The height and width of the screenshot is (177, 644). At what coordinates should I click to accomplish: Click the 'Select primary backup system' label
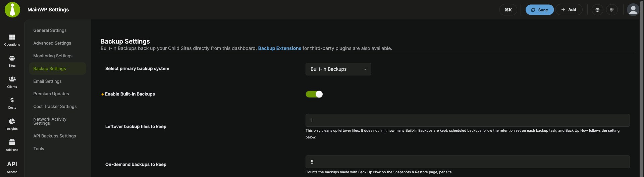click(137, 69)
